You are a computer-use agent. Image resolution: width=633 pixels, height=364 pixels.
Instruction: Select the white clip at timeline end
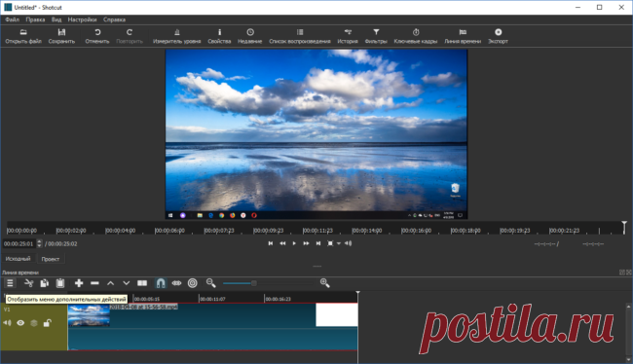point(337,314)
